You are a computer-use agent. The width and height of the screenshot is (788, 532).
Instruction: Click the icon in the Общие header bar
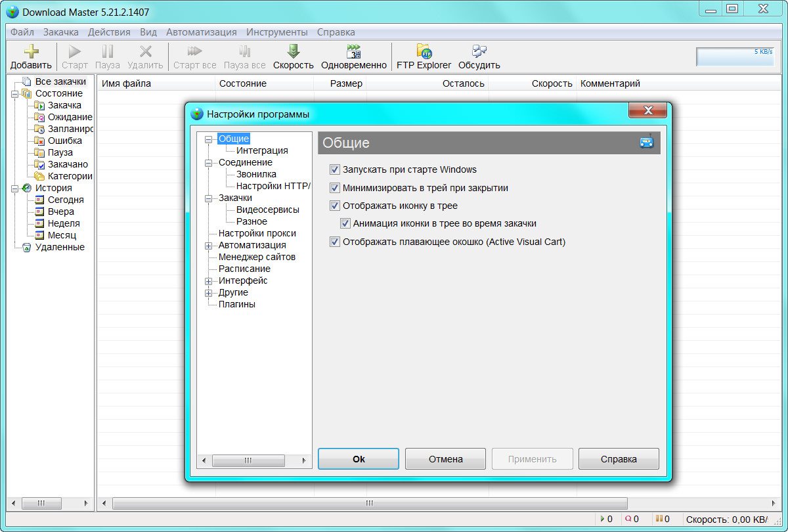click(x=647, y=143)
